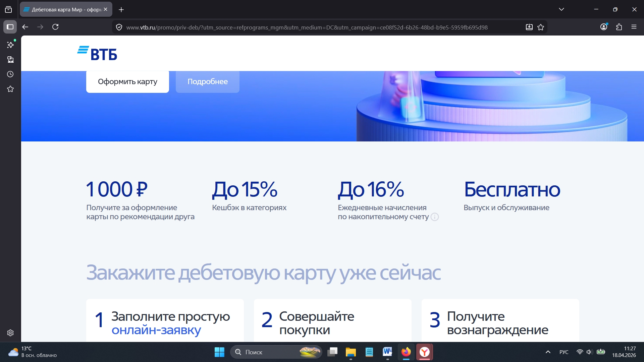This screenshot has height=362, width=644.
Task: Click the Оформить карту button
Action: click(127, 81)
